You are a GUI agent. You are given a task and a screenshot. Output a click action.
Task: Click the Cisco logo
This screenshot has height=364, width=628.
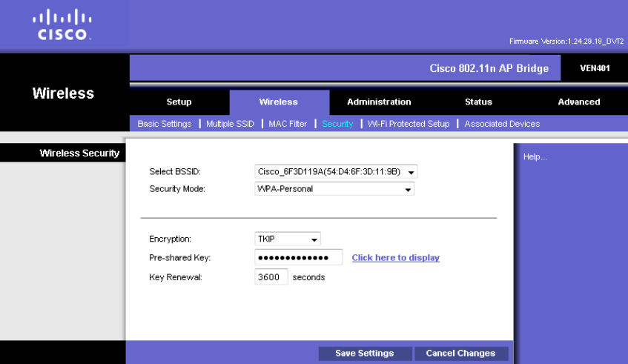point(62,24)
